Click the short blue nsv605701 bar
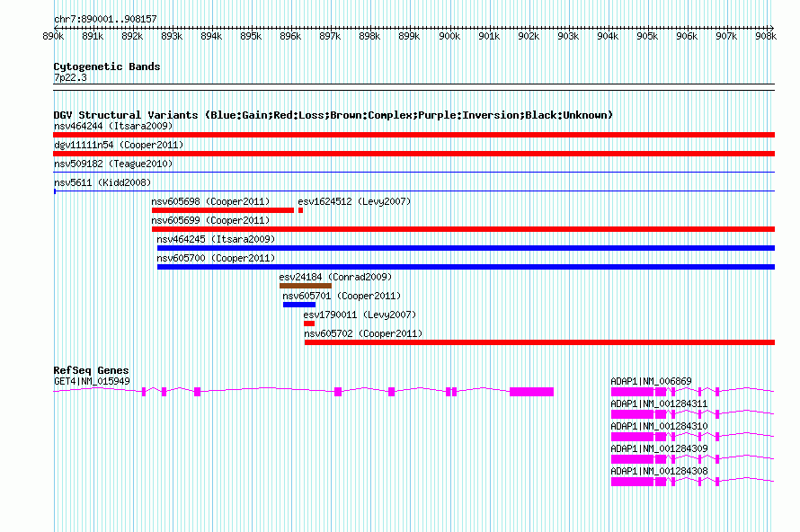This screenshot has width=800, height=532. click(299, 305)
